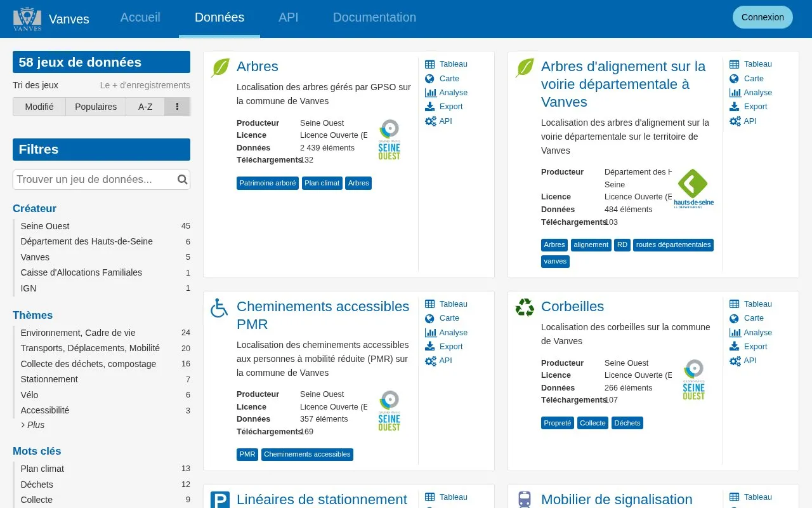Open Analyse view for Arbres dataset
This screenshot has height=508, width=812.
(x=446, y=93)
